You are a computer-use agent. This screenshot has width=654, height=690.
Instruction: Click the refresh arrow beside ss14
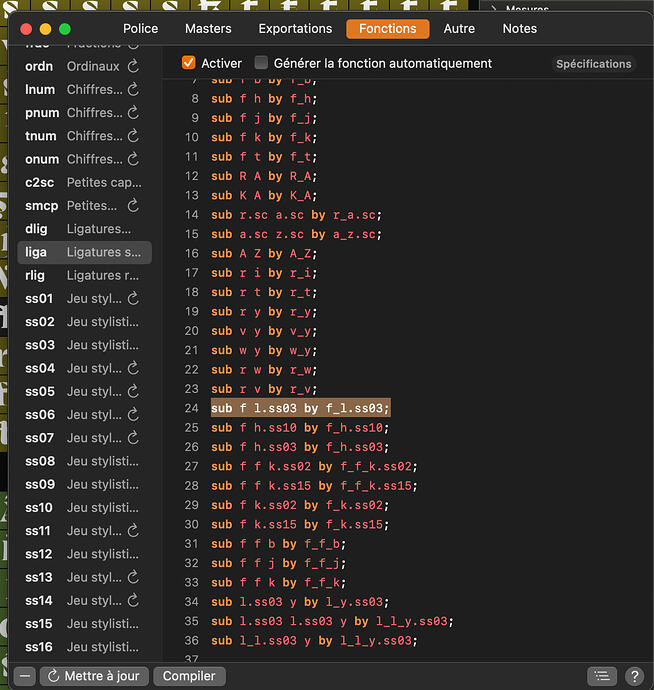134,601
